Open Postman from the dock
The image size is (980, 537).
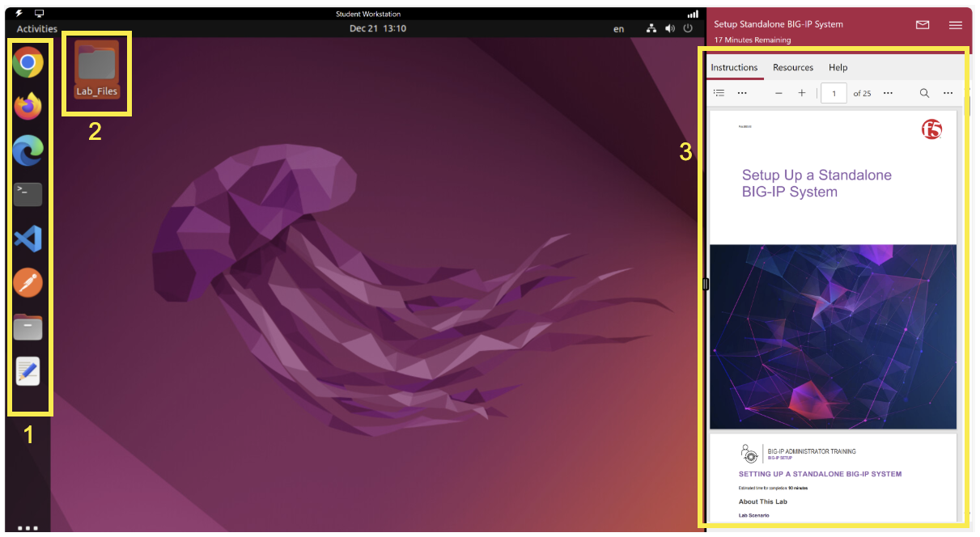pyautogui.click(x=28, y=283)
